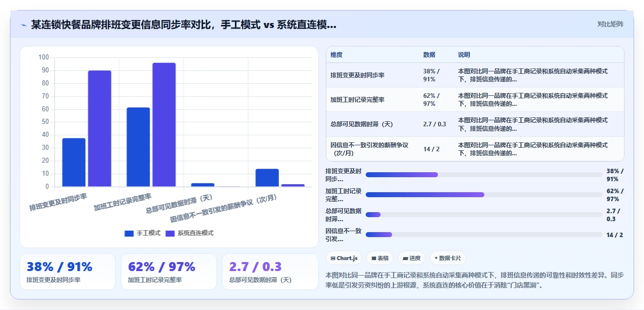Click the 手工模式 bar for 薪酬争议
This screenshot has width=644, height=310.
point(267,178)
